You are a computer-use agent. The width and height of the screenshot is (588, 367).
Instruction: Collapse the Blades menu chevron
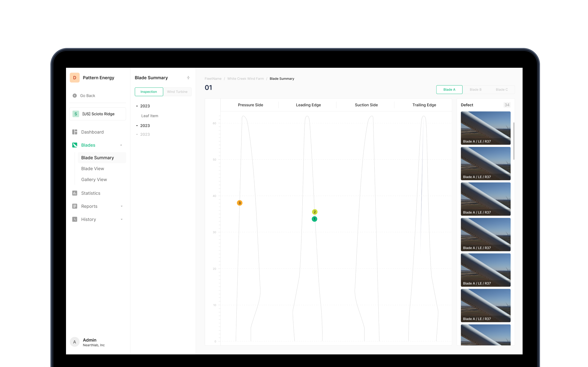(121, 145)
